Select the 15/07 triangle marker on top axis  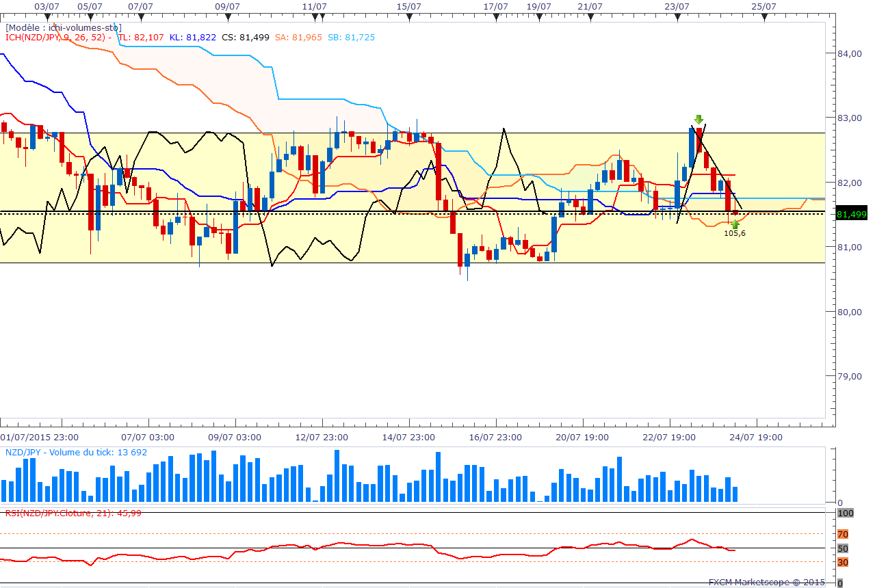click(408, 17)
